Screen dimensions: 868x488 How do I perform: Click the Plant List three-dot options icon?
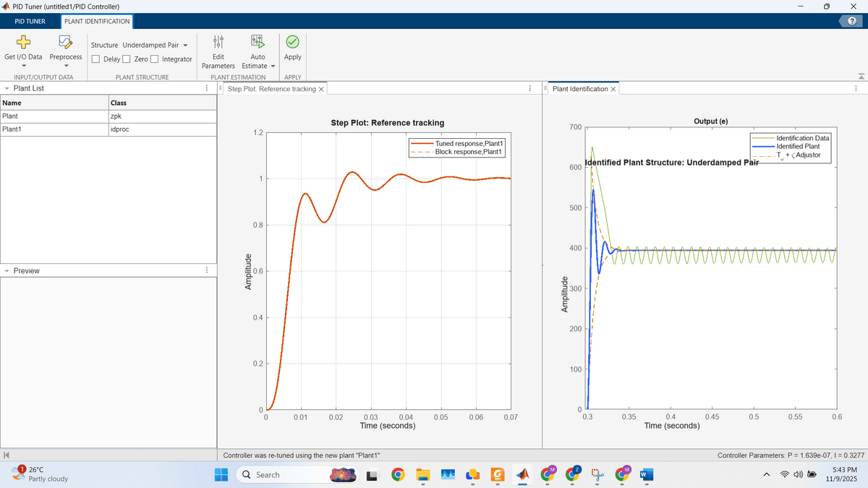pos(207,89)
